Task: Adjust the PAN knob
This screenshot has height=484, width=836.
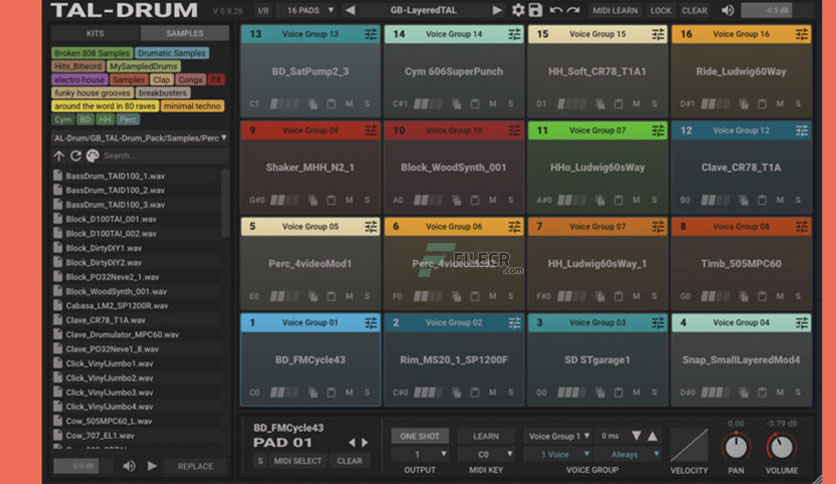Action: coord(736,448)
